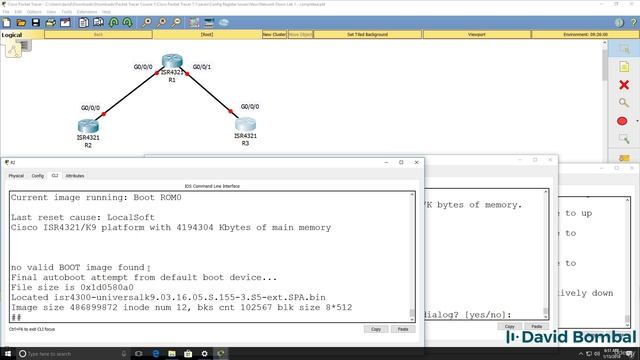Open Settings gear on taskbar
Image resolution: width=640 pixels, height=360 pixels.
pyautogui.click(x=204, y=353)
